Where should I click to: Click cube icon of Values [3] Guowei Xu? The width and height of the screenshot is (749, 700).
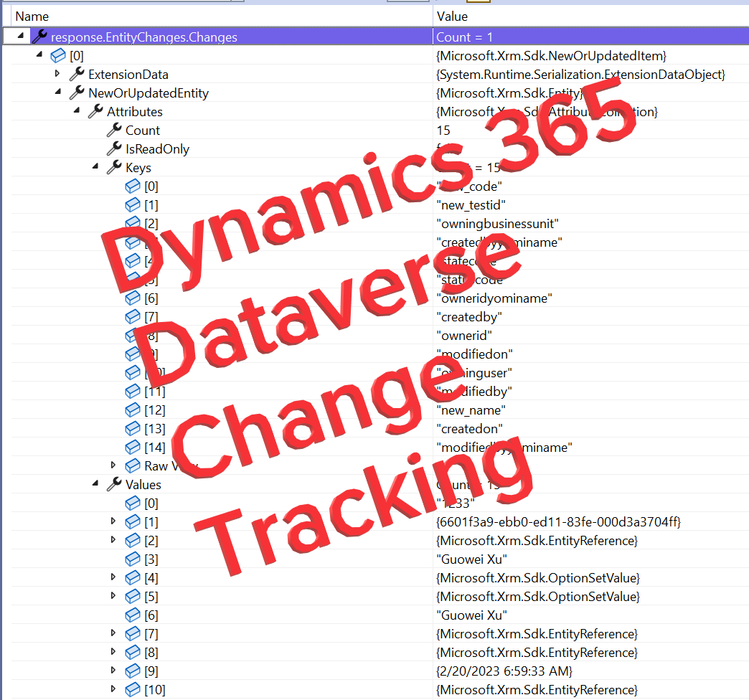pos(133,559)
